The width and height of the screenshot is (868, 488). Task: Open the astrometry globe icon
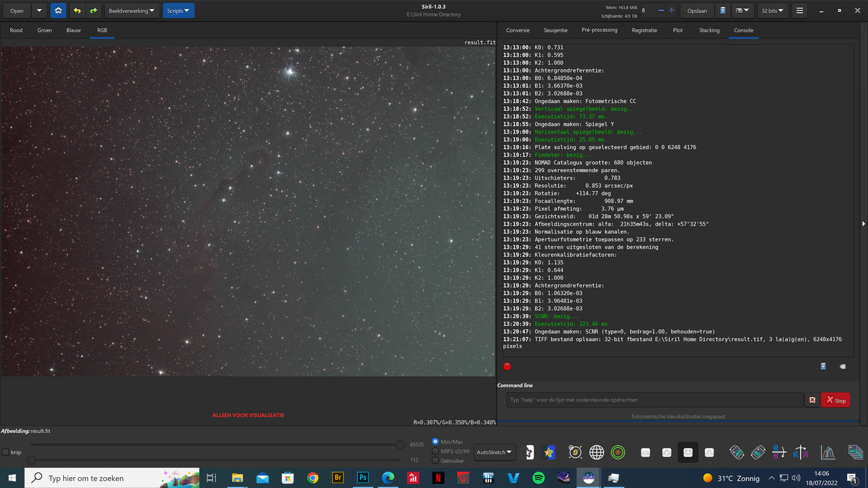pos(597,452)
